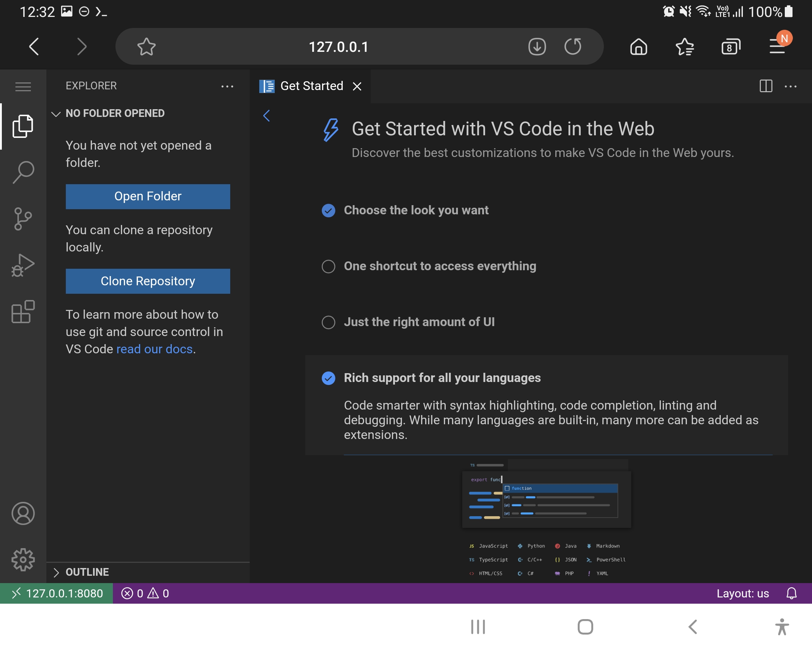Open the Accounts icon in activity bar
The width and height of the screenshot is (812, 650).
click(23, 513)
